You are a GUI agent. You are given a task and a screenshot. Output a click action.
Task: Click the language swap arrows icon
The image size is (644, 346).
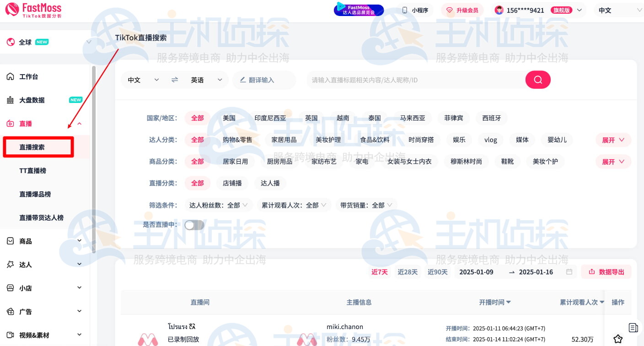[174, 80]
